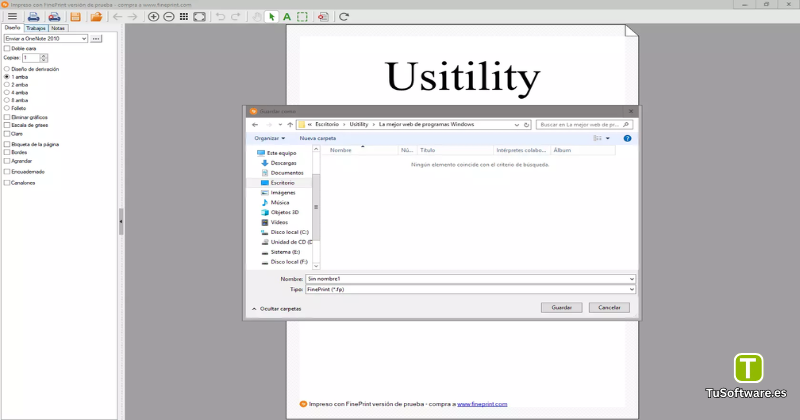Click the refresh icon in address bar

[x=527, y=125]
